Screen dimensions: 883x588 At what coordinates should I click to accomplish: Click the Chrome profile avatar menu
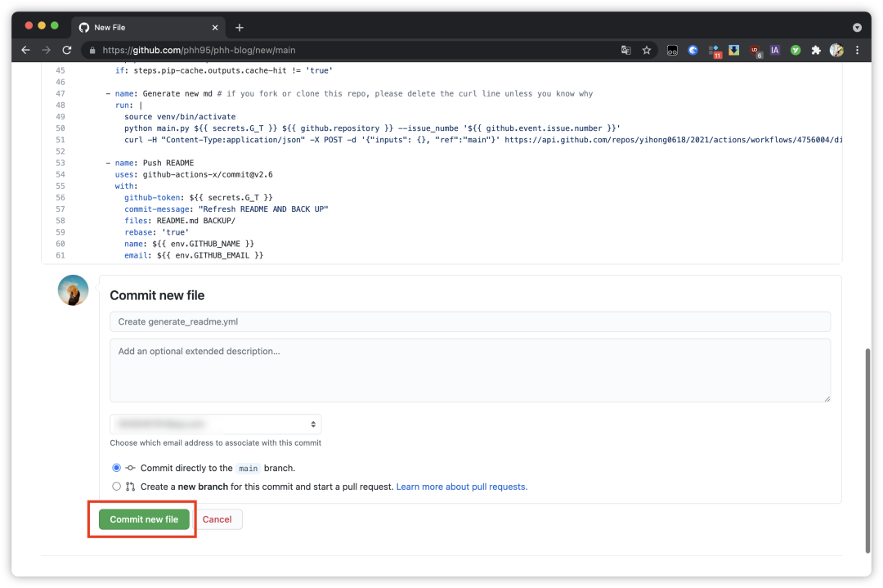pos(836,50)
